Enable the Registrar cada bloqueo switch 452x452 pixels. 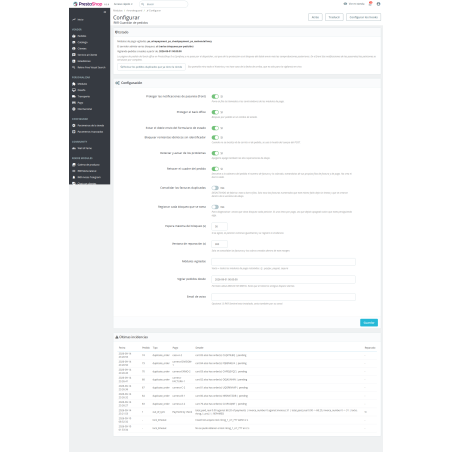[215, 207]
